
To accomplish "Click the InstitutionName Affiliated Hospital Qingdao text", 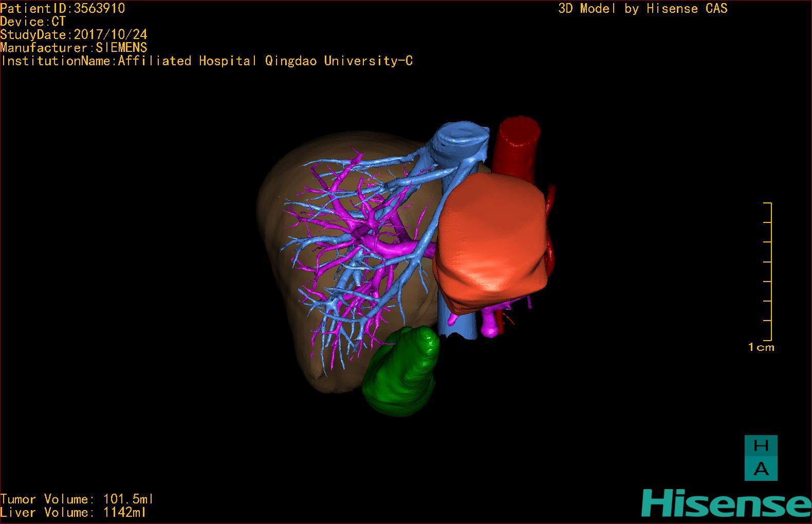I will pyautogui.click(x=207, y=61).
